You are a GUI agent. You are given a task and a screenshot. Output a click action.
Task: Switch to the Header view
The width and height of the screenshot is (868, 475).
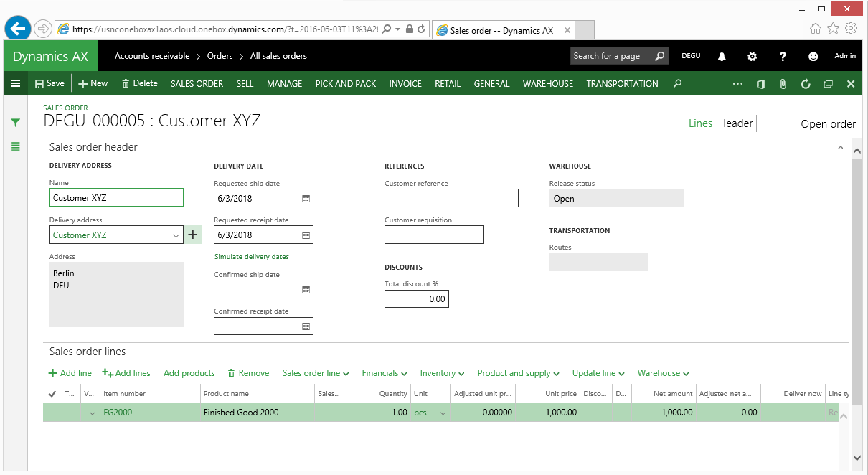click(x=735, y=123)
